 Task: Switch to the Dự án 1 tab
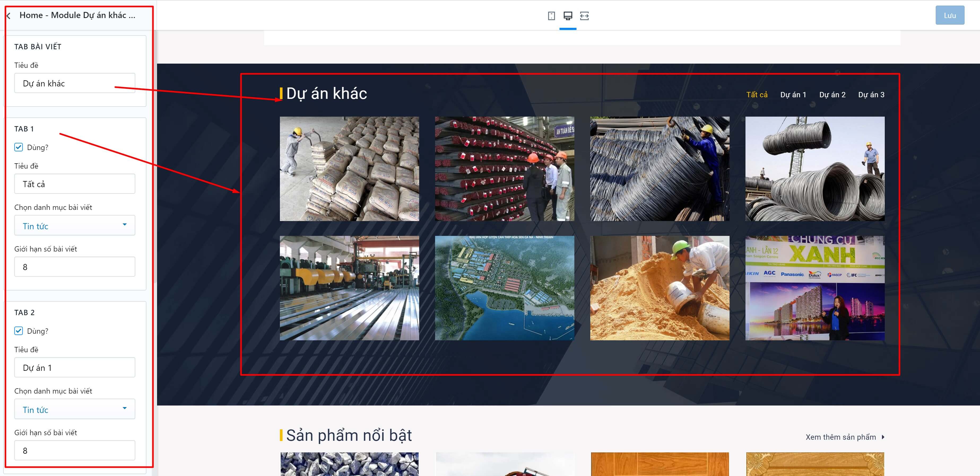click(793, 95)
